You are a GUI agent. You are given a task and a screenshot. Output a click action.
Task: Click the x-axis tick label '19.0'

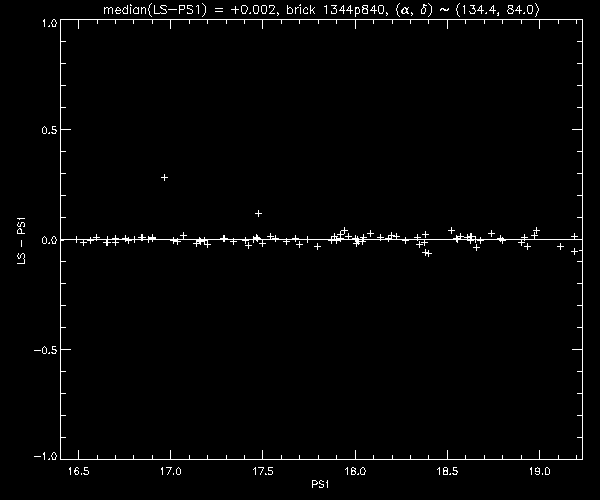540,471
